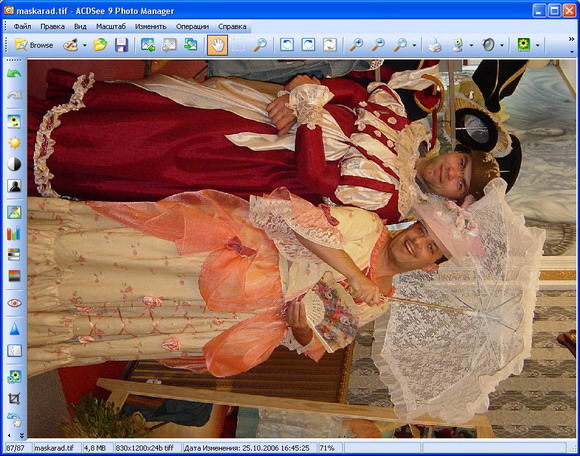This screenshot has height=456, width=580.
Task: Click the Save floppy disk icon
Action: 121,45
